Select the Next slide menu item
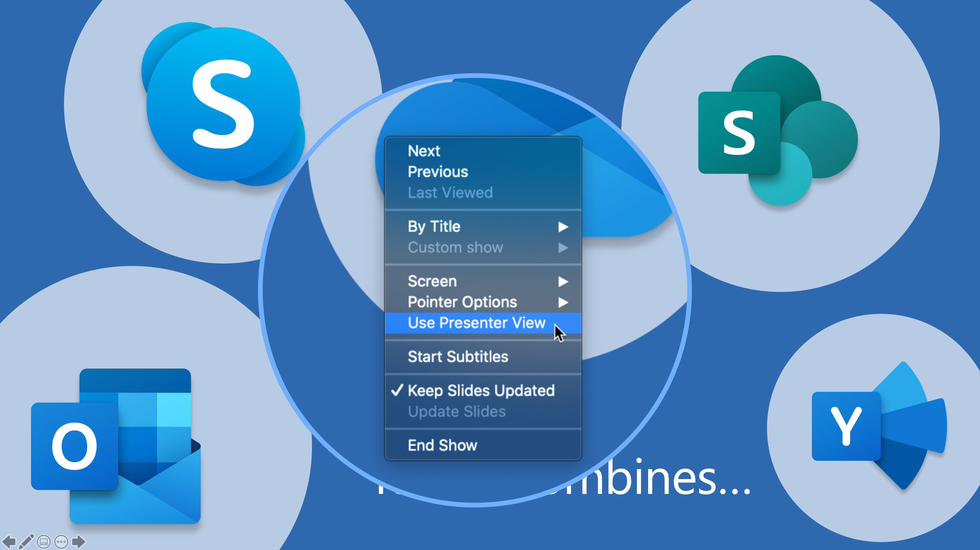980x550 pixels. (424, 150)
